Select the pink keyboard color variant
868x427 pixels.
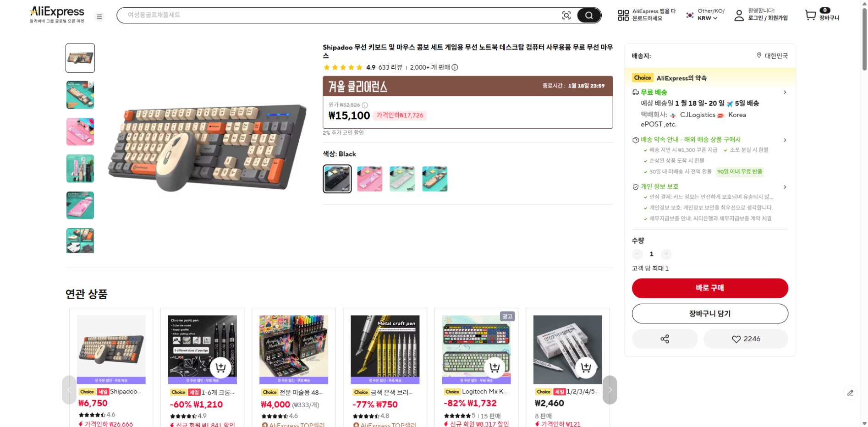(369, 179)
